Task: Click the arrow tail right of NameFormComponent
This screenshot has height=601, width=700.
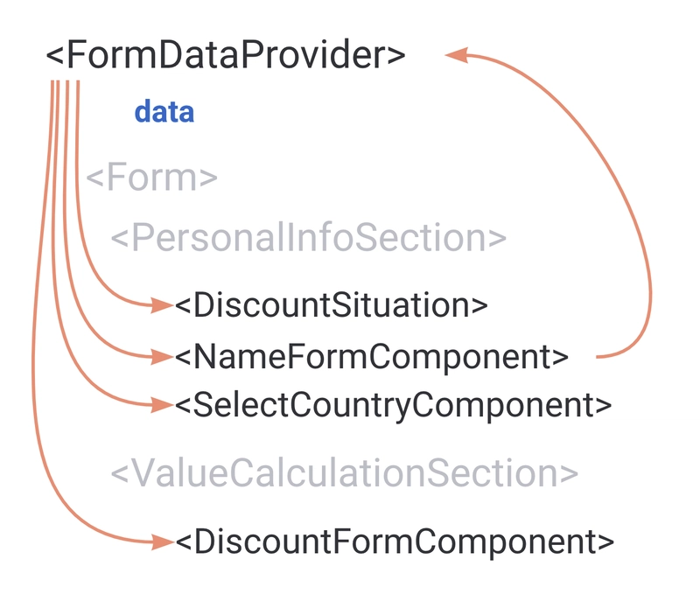Action: [x=604, y=356]
